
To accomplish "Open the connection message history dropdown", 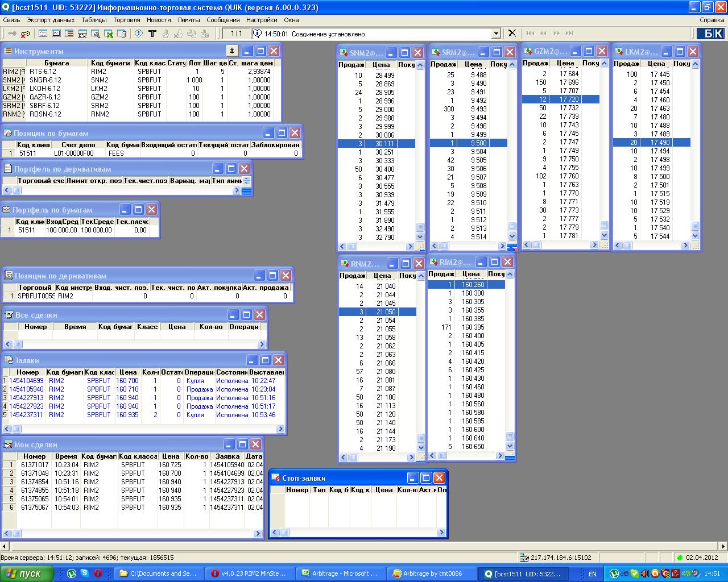I will (496, 34).
